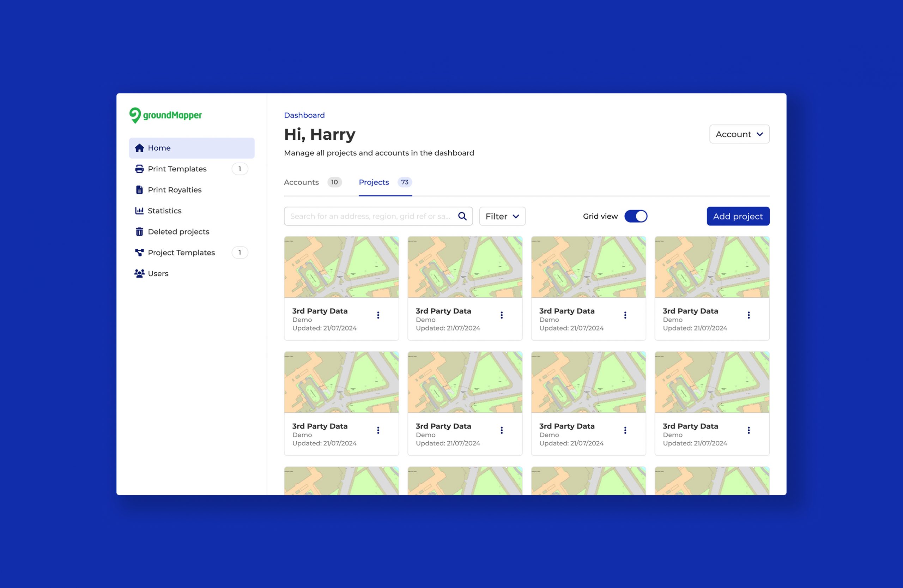Click the search magnifying glass icon
Image resolution: width=903 pixels, height=588 pixels.
462,216
